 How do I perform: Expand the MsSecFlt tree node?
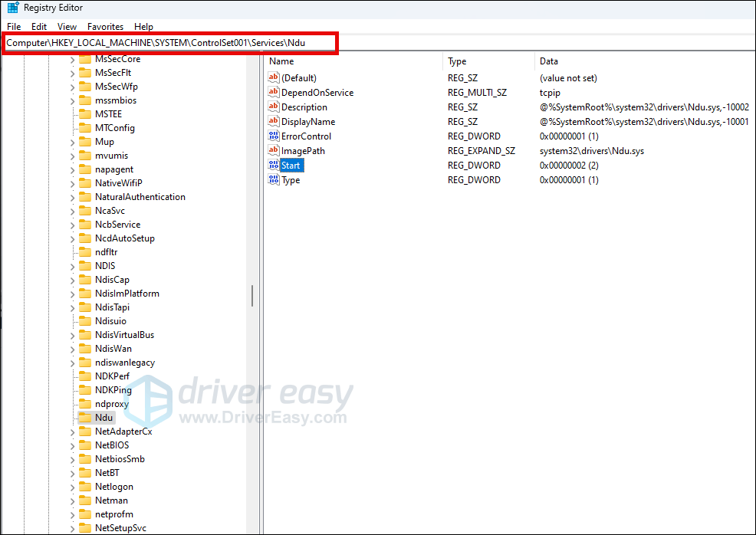click(72, 73)
